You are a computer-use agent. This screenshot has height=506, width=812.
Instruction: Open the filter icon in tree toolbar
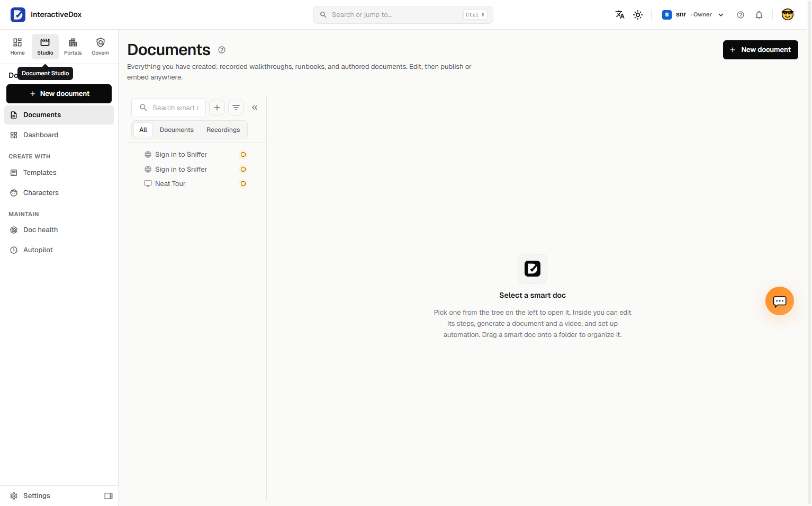tap(236, 108)
